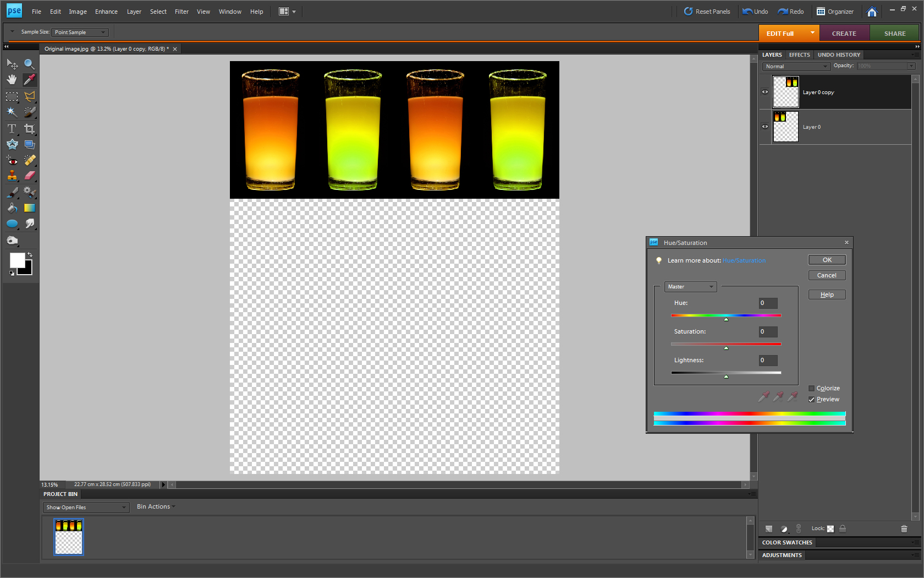Select the Spot Healing Brush bandage tool

click(x=30, y=160)
